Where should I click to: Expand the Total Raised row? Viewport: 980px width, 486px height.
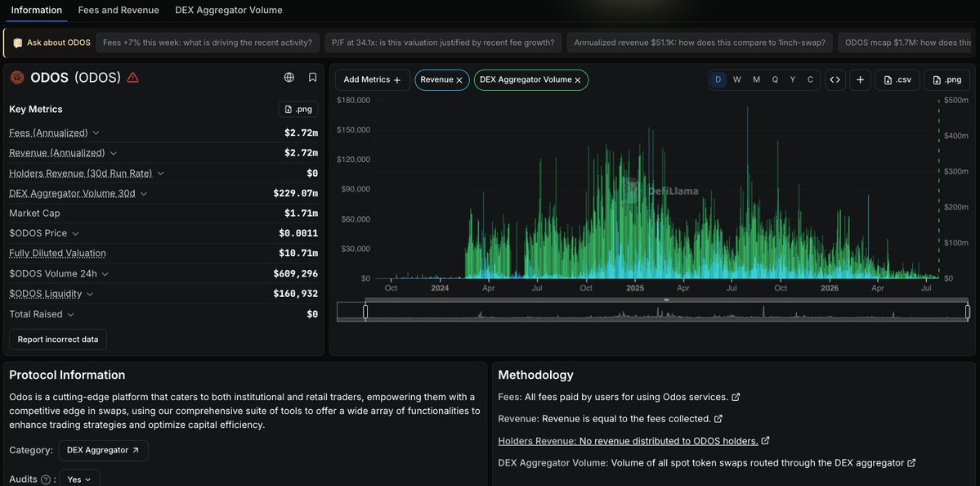pyautogui.click(x=70, y=315)
